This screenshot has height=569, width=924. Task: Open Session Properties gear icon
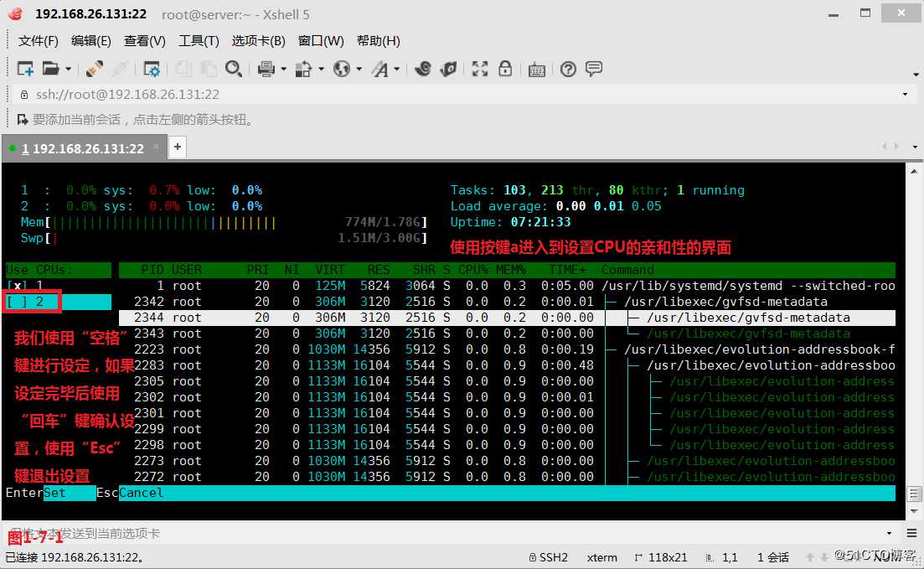[x=152, y=69]
